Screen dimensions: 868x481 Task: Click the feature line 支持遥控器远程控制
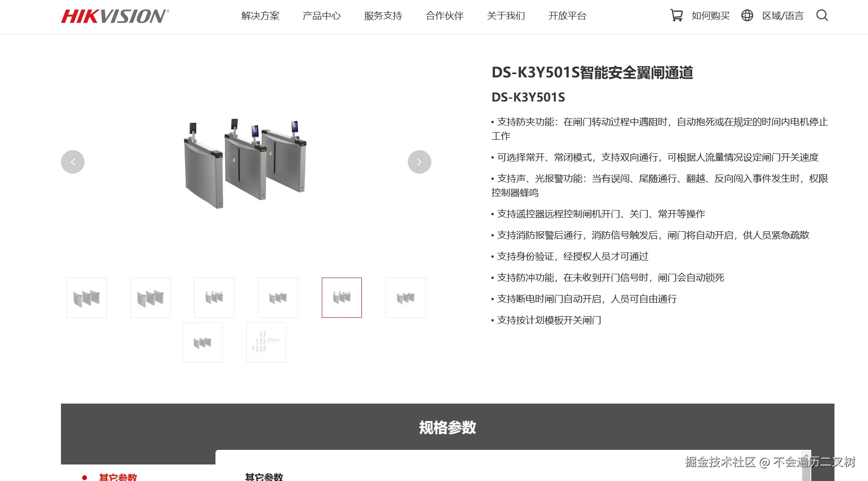[x=598, y=214]
